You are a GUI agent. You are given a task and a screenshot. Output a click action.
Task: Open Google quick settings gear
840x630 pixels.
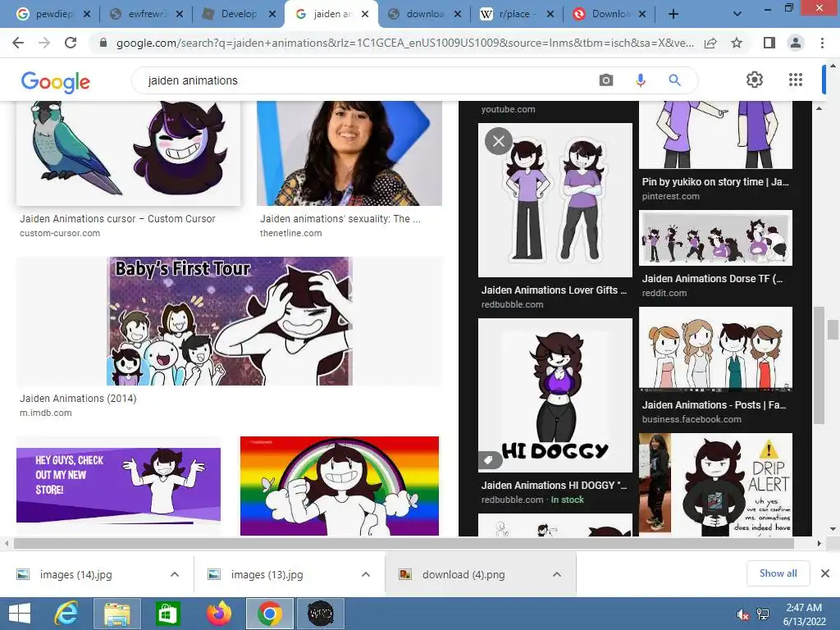click(755, 80)
